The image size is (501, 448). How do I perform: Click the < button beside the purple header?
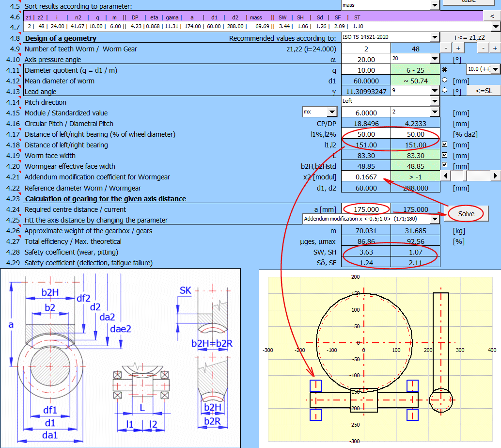(492, 16)
